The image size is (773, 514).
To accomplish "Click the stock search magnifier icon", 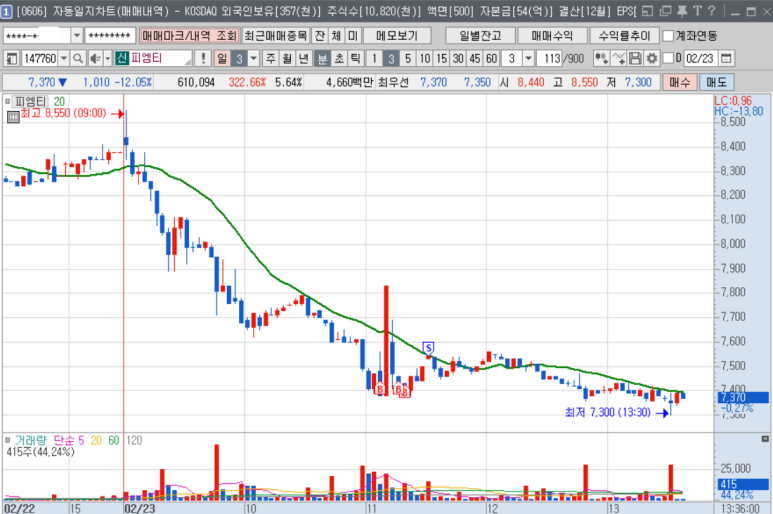I will tap(78, 58).
